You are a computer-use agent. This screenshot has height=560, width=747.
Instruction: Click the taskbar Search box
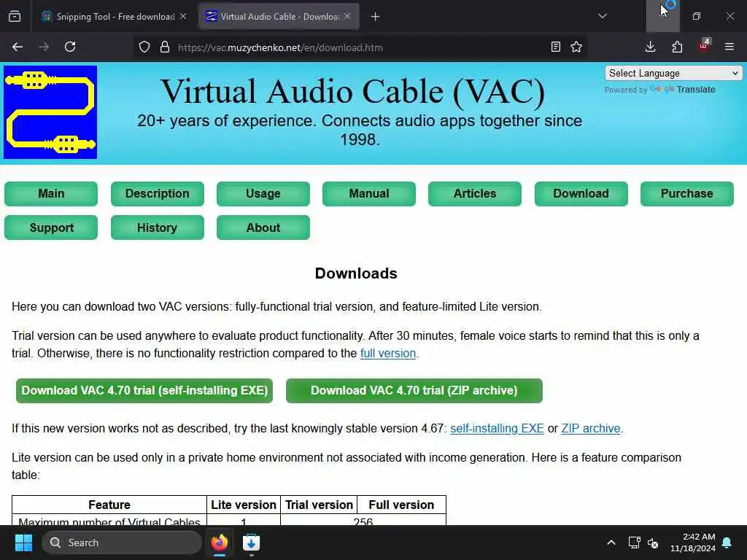click(x=122, y=542)
